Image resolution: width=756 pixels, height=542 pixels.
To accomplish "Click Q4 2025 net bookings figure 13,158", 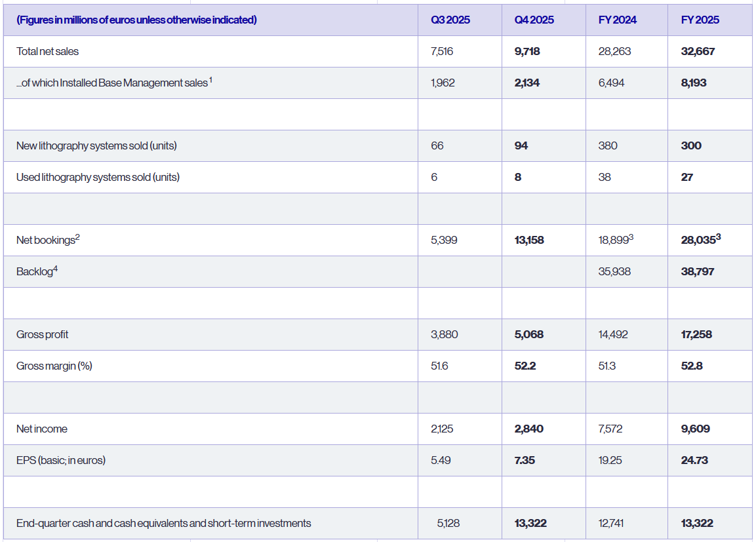I will [x=529, y=240].
